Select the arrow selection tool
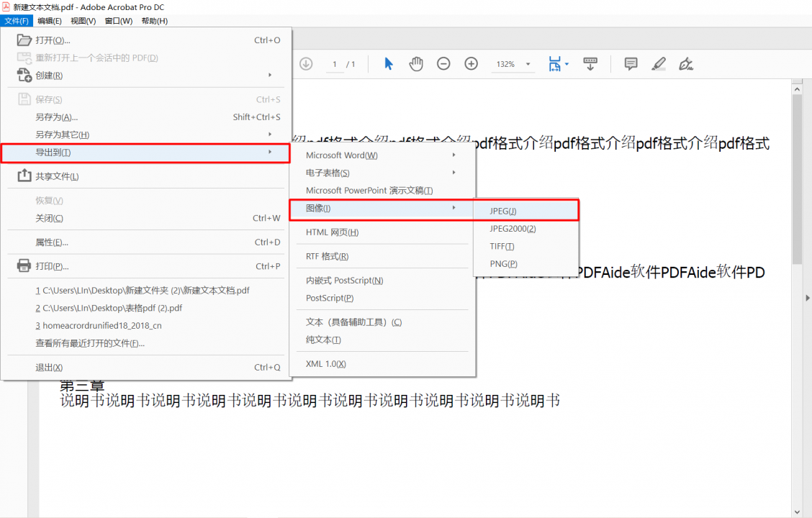Image resolution: width=812 pixels, height=518 pixels. click(x=389, y=63)
